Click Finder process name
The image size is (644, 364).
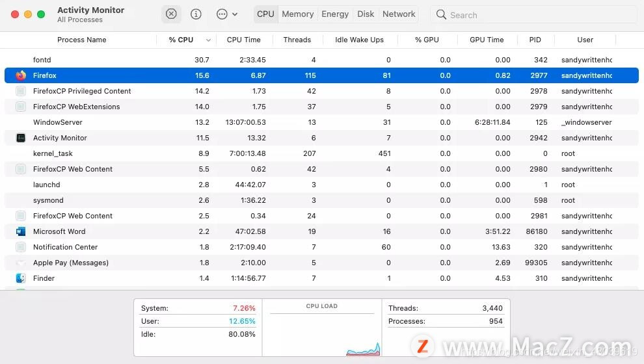click(x=44, y=278)
